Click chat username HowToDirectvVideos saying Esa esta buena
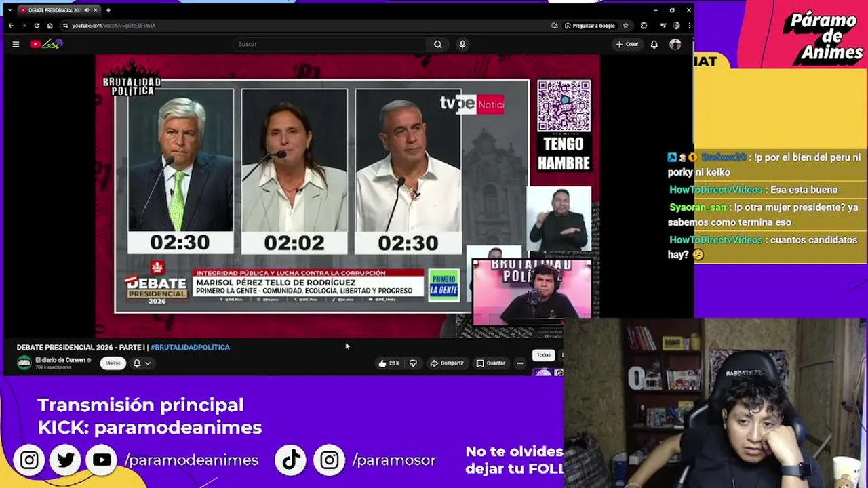 coord(716,190)
